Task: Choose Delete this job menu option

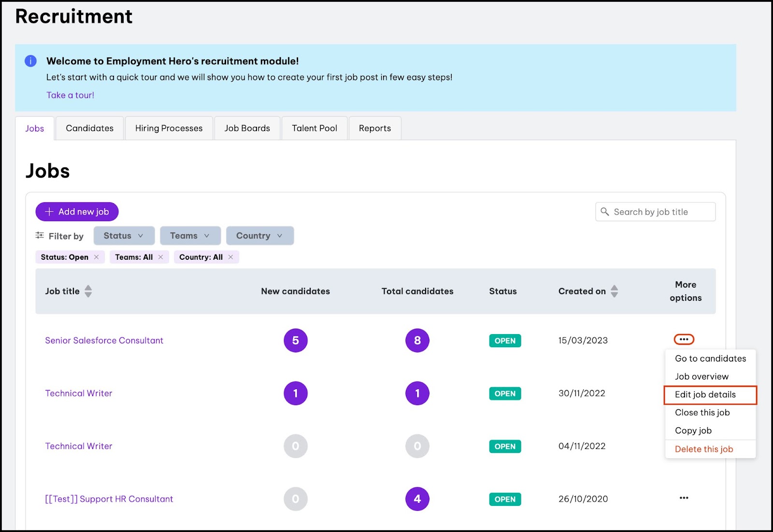Action: pyautogui.click(x=703, y=449)
